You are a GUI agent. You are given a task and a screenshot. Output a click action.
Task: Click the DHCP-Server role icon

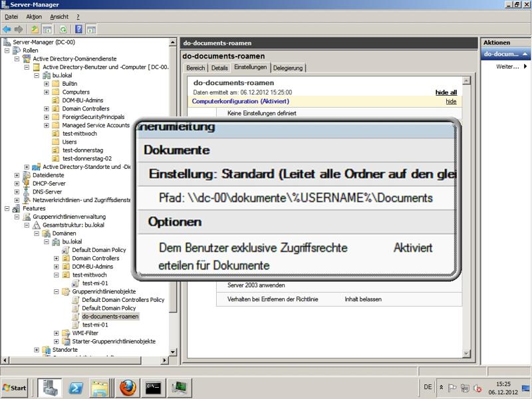click(27, 184)
